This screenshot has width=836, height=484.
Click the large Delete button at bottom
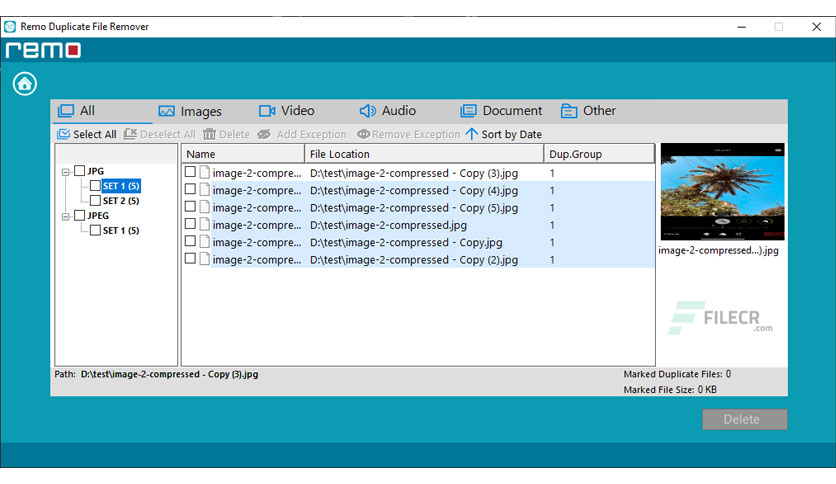[744, 420]
